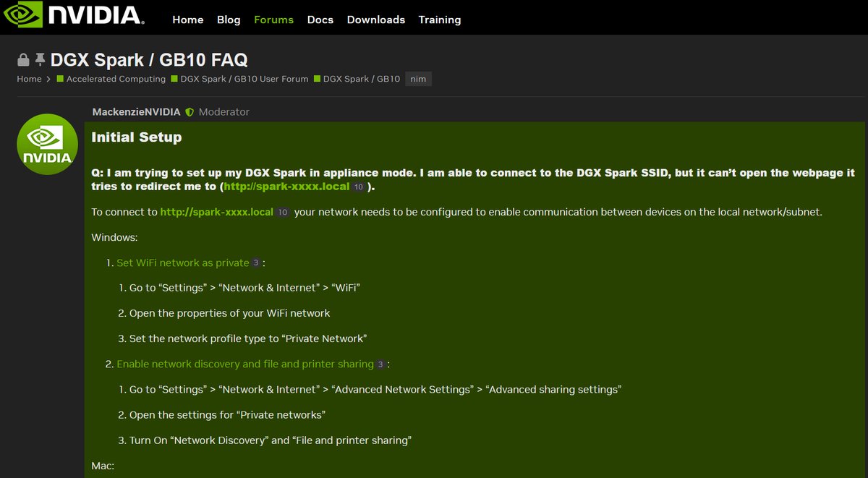Viewport: 868px width, 478px height.
Task: Click the MackenzieNVIDIA username
Action: tap(136, 112)
